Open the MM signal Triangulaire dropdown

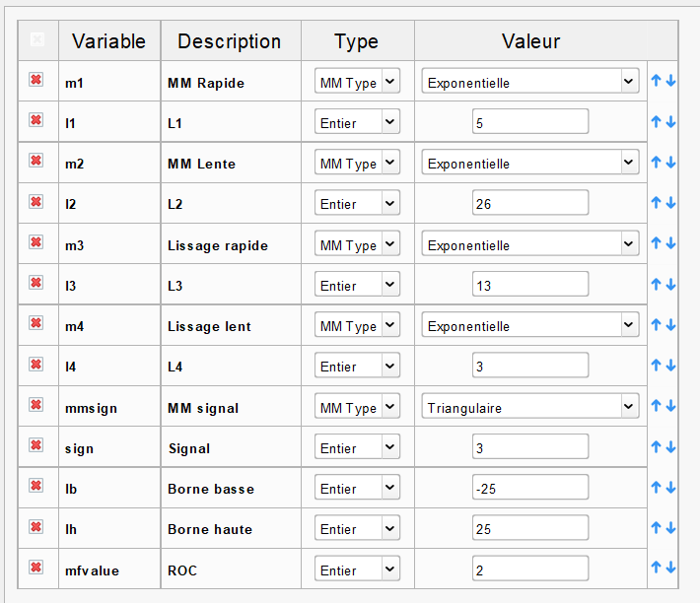coord(530,407)
